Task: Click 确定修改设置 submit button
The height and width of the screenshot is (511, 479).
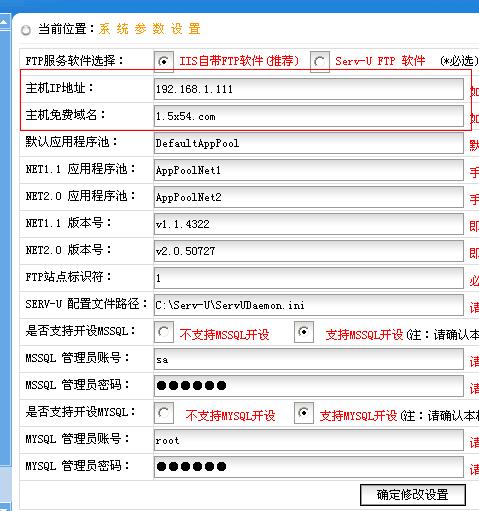Action: tap(413, 495)
